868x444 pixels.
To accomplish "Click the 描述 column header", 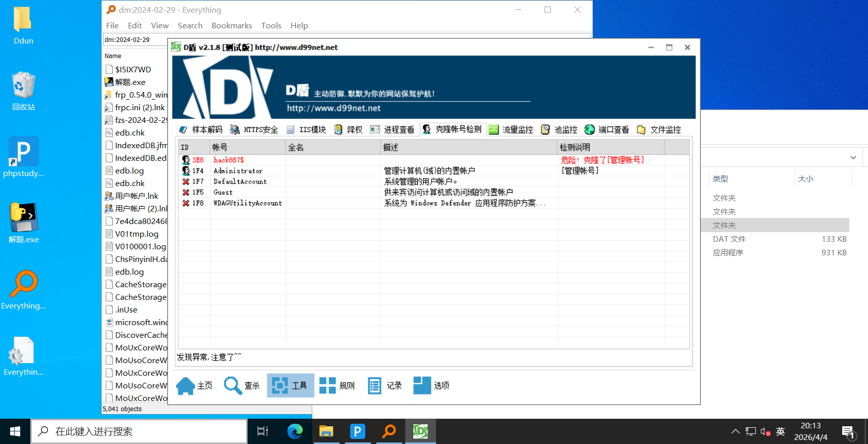I will click(x=469, y=147).
